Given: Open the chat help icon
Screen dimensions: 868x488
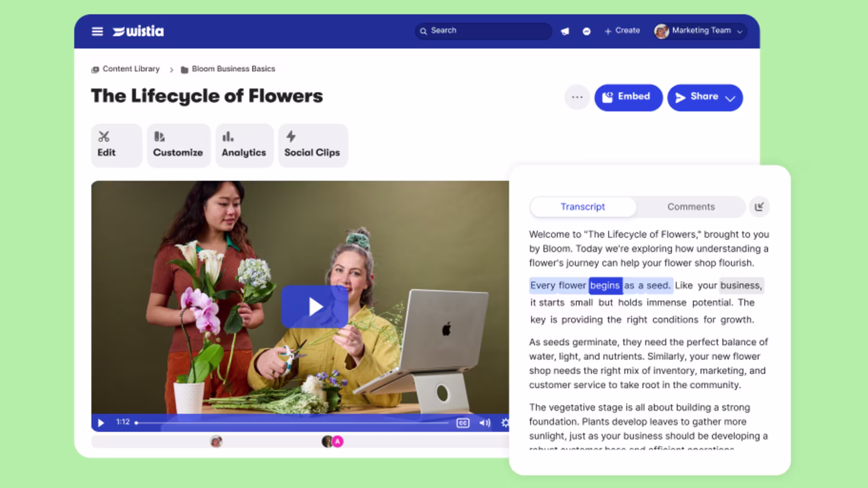Looking at the screenshot, I should click(x=586, y=31).
